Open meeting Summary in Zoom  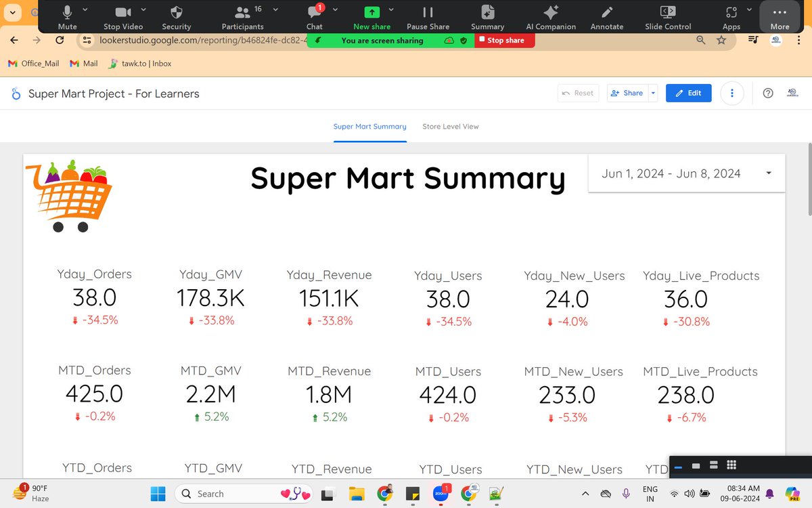point(488,16)
